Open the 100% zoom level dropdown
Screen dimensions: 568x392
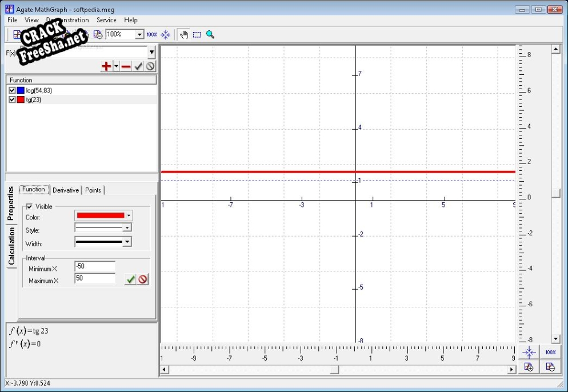click(x=139, y=34)
